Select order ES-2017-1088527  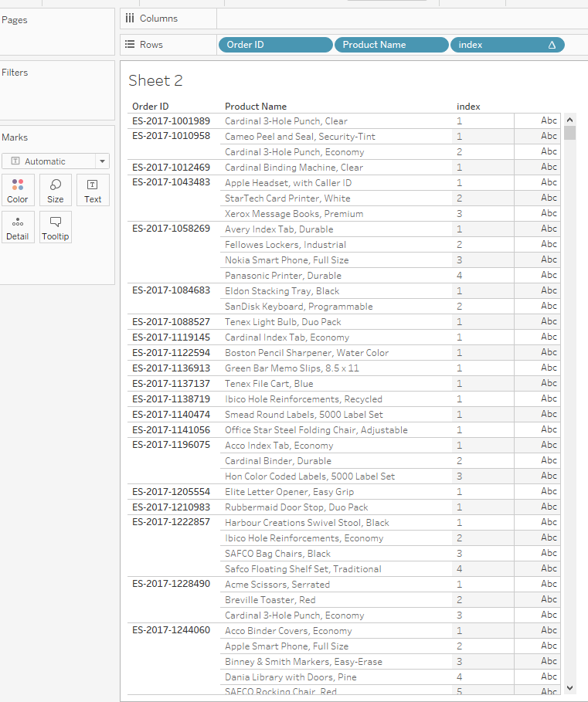click(171, 322)
